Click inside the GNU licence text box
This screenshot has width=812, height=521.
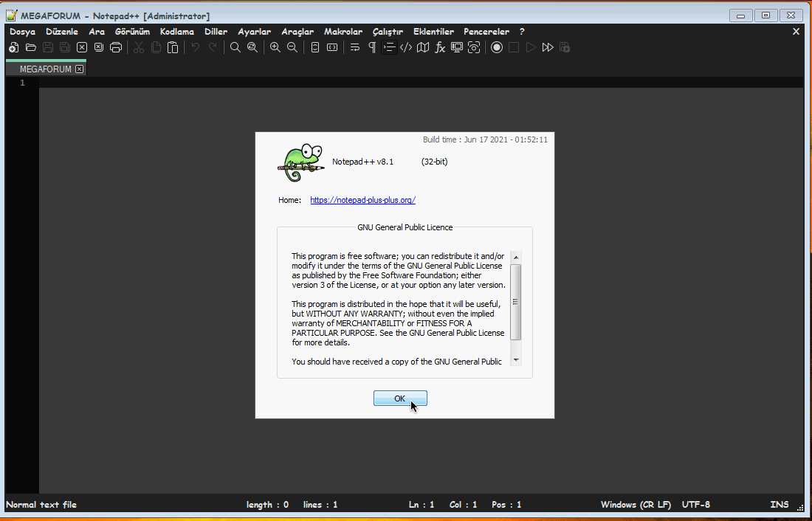coord(400,308)
